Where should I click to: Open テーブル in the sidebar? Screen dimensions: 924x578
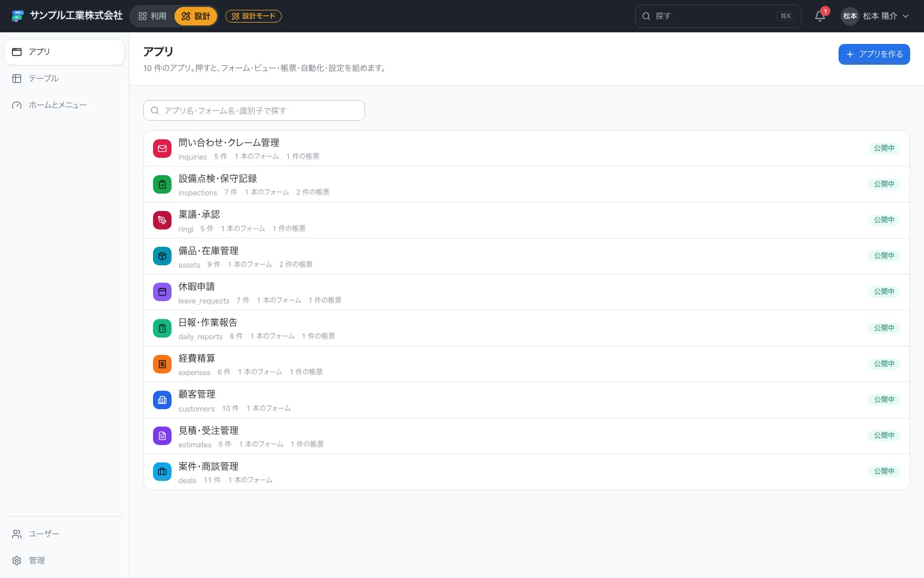(64, 79)
